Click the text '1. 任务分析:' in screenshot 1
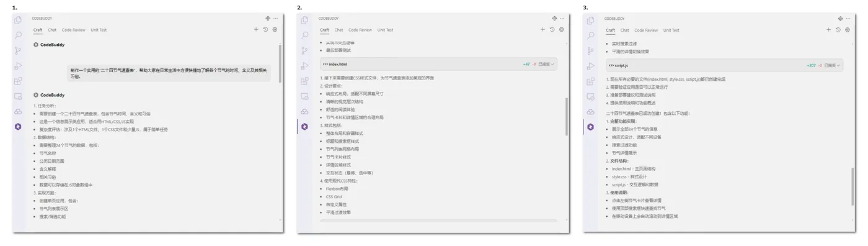This screenshot has height=246, width=868. tap(44, 106)
